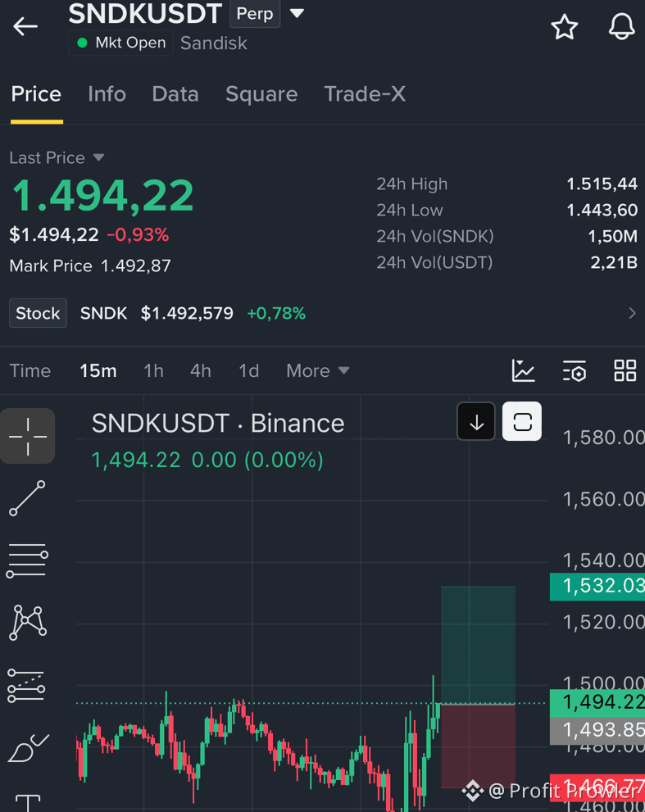The height and width of the screenshot is (812, 645).
Task: Click the 24h Low value 1.443,60
Action: pos(602,211)
